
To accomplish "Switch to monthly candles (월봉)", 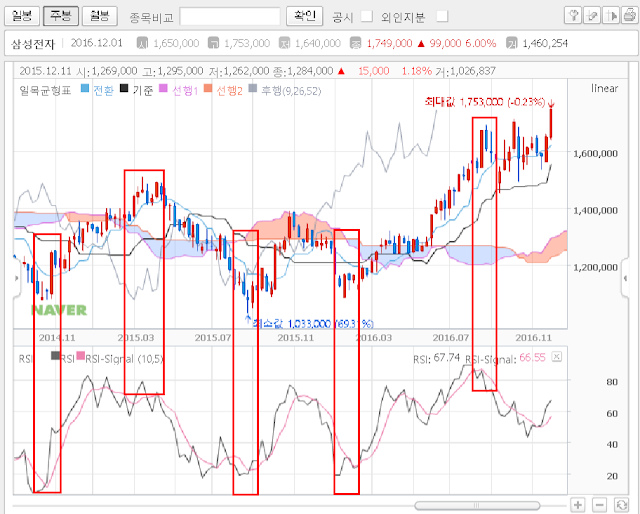I will [x=100, y=16].
